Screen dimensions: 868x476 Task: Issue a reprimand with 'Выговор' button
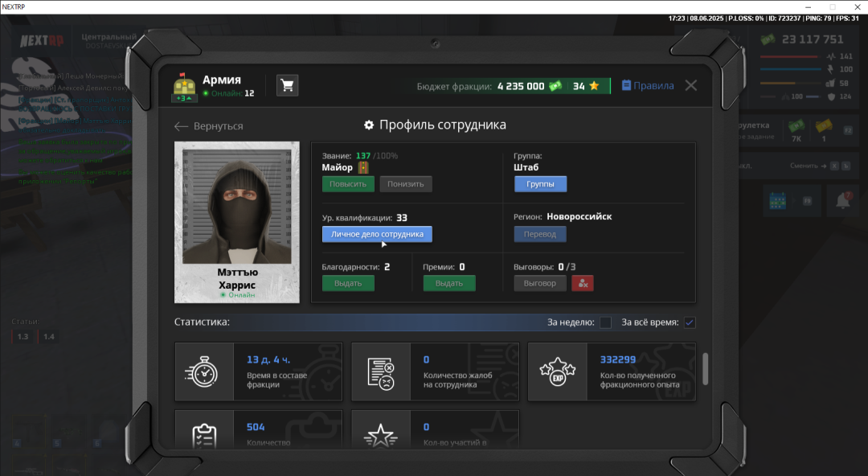pos(539,283)
